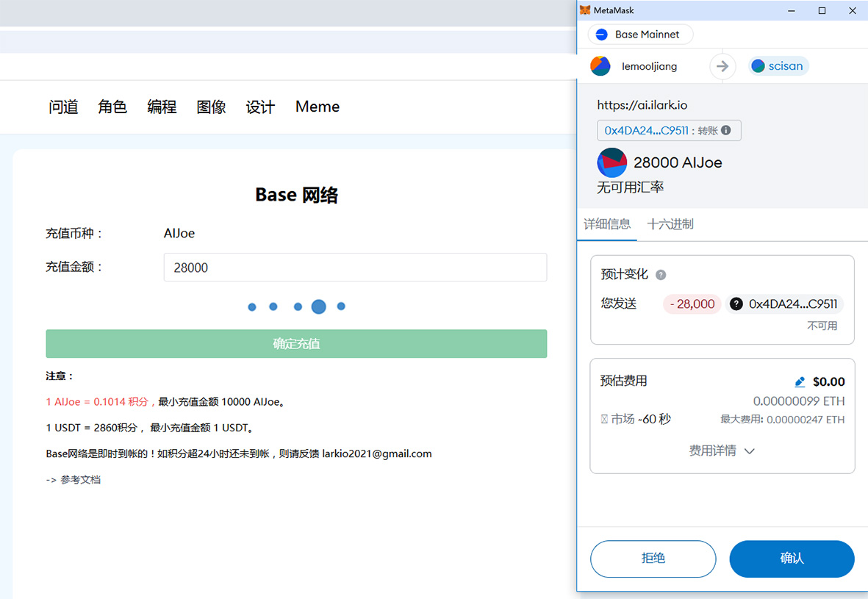Click the pencil icon to edit gas fee
The height and width of the screenshot is (599, 868).
click(x=800, y=382)
